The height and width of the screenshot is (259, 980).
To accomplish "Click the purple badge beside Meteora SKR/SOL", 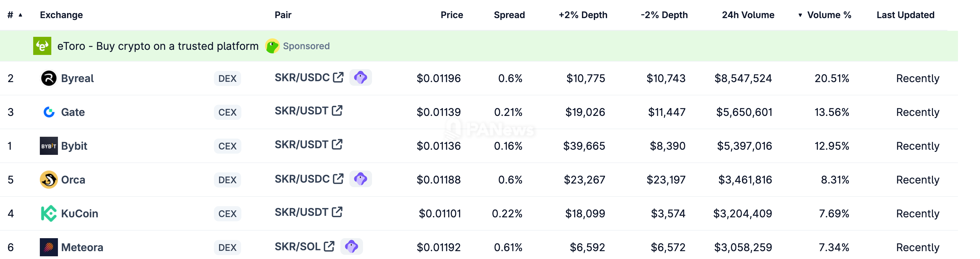I will point(351,246).
